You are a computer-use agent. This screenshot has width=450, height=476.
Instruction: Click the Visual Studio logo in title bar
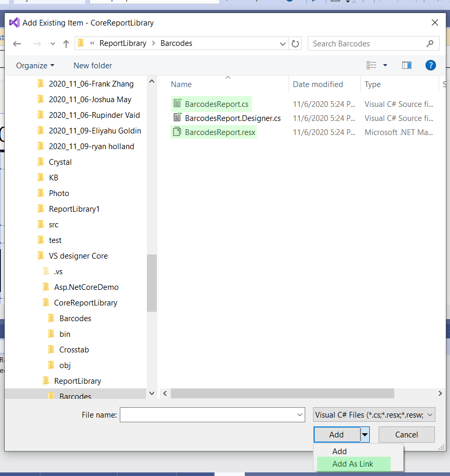15,22
